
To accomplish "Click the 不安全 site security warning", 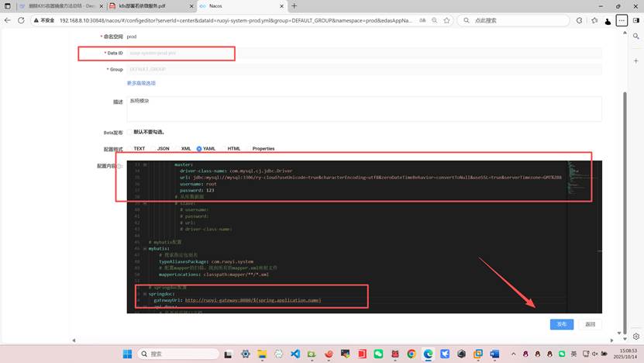I will (x=44, y=21).
